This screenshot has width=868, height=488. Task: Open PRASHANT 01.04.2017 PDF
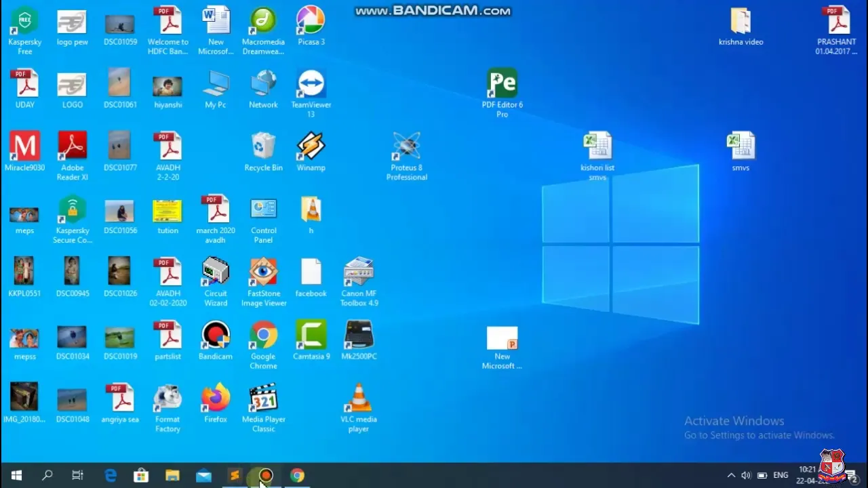[836, 30]
